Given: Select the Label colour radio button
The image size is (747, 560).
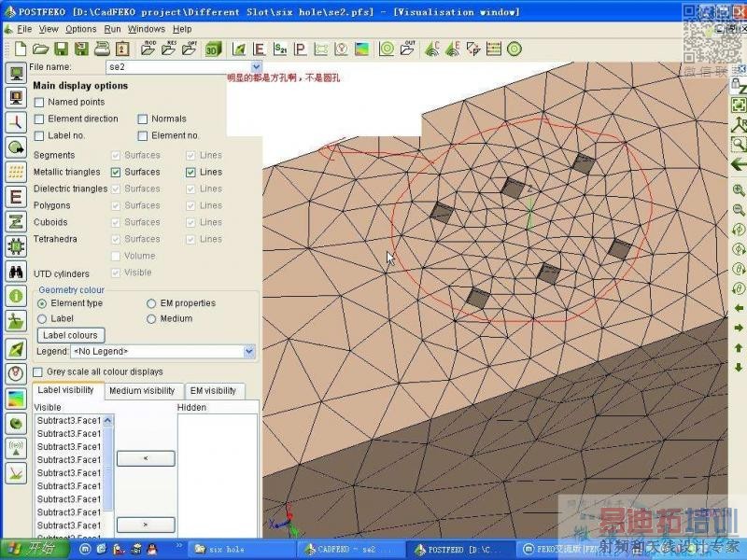Looking at the screenshot, I should 42,318.
